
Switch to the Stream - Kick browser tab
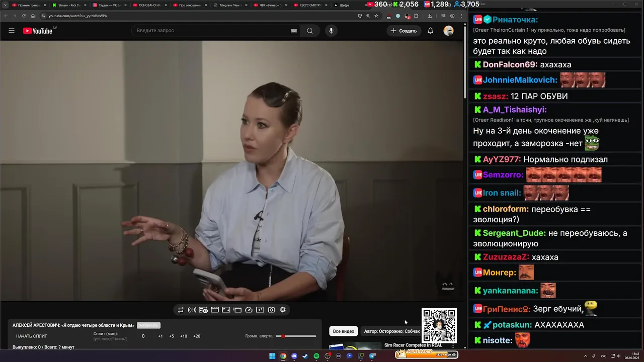[x=69, y=5]
